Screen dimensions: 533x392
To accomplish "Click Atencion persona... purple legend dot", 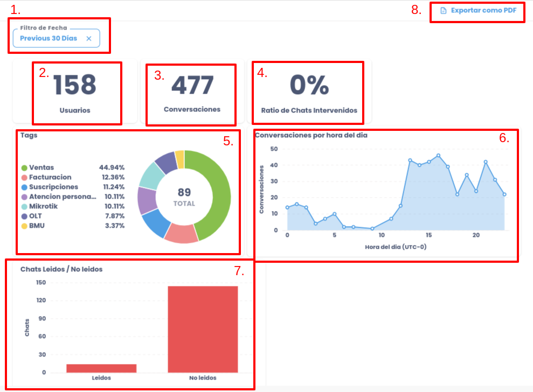I will click(24, 197).
